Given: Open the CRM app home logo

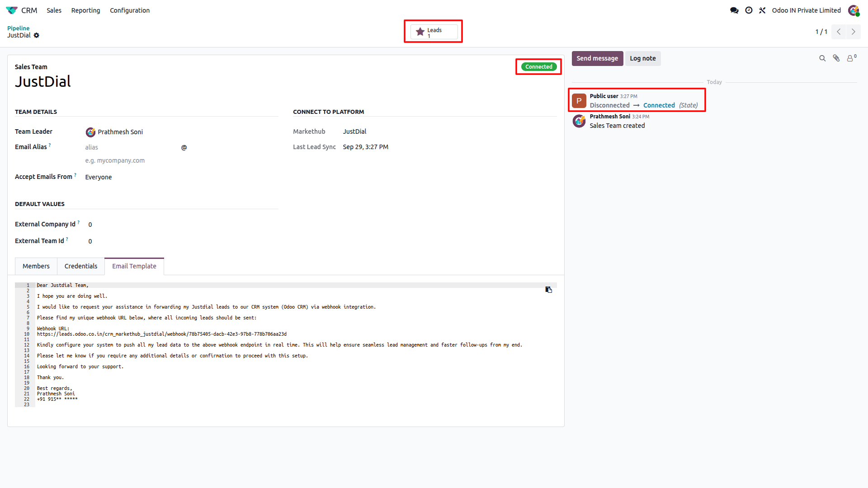Looking at the screenshot, I should coord(12,10).
